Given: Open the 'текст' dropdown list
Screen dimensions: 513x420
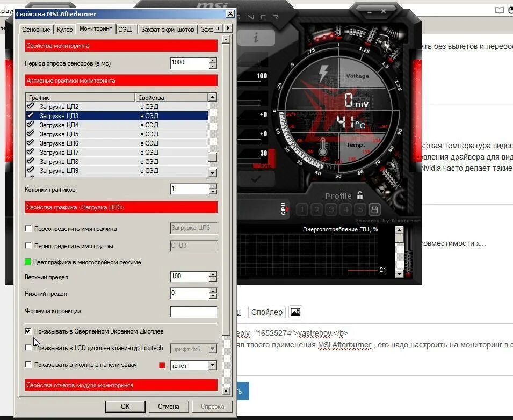Looking at the screenshot, I should tap(213, 365).
